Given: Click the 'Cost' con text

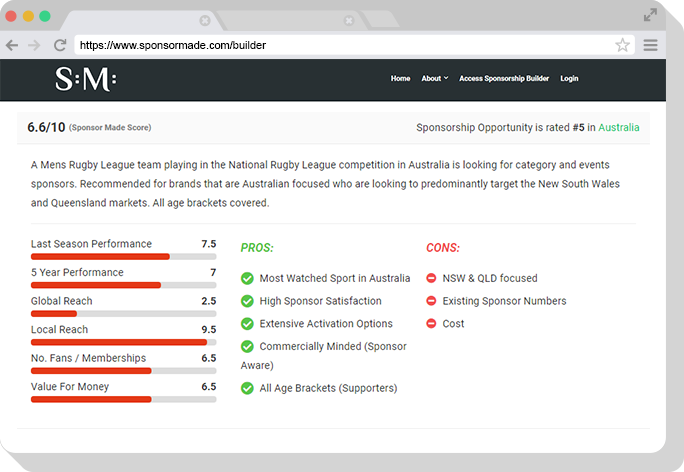Looking at the screenshot, I should coord(453,324).
